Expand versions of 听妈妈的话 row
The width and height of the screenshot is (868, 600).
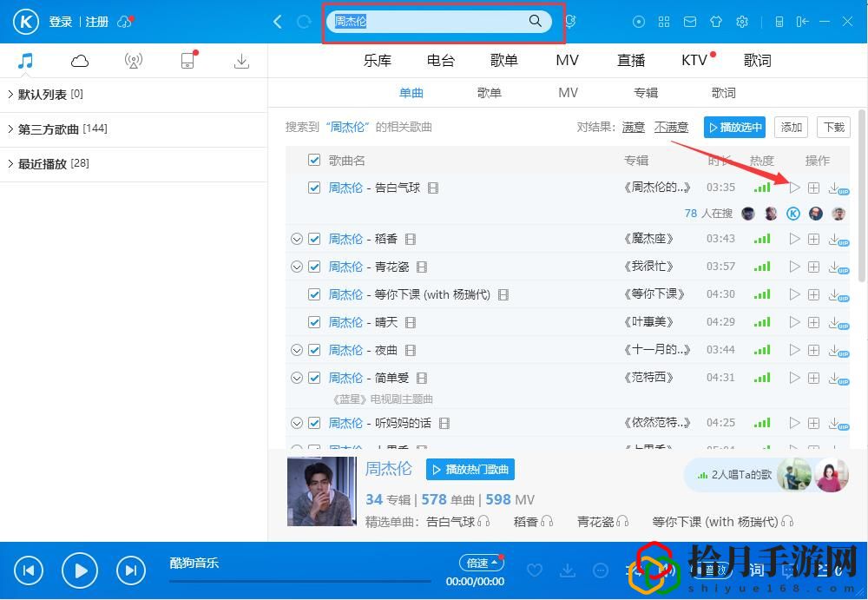point(297,423)
